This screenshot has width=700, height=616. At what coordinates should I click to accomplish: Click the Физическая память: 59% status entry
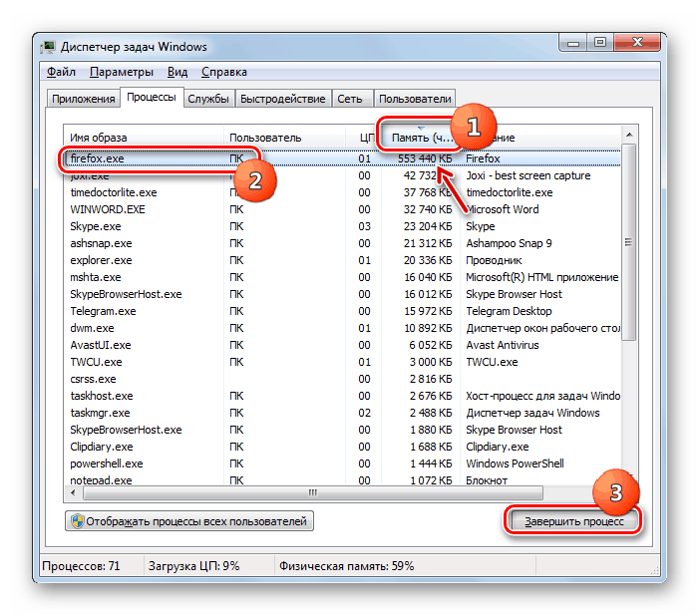coord(346,566)
